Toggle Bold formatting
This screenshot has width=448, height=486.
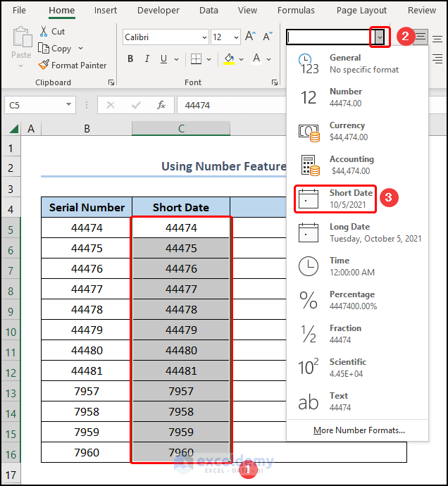130,59
